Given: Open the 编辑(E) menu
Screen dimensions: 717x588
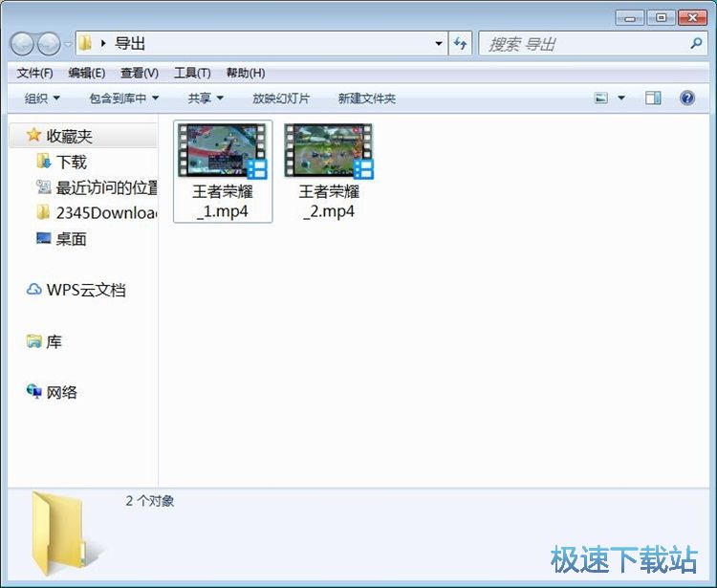Looking at the screenshot, I should tap(86, 74).
